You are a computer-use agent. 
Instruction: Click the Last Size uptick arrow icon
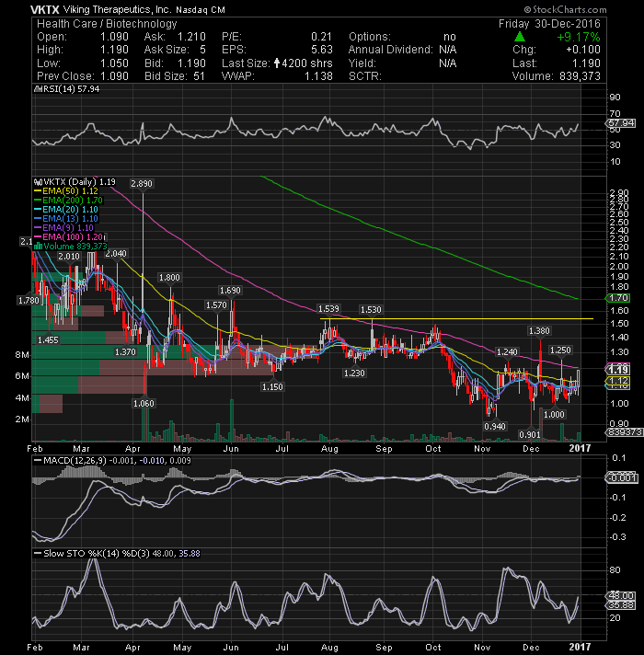click(x=277, y=63)
